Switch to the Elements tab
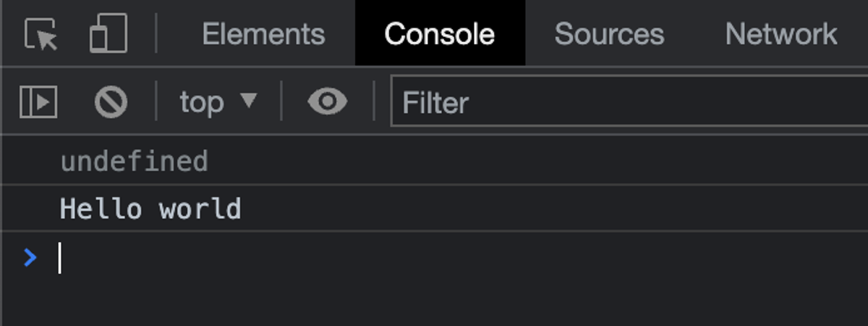868x326 pixels. click(263, 34)
